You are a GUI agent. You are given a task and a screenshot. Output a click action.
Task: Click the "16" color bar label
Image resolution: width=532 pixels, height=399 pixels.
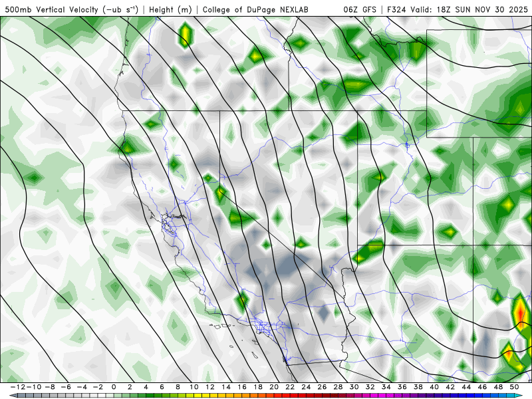[x=242, y=387]
